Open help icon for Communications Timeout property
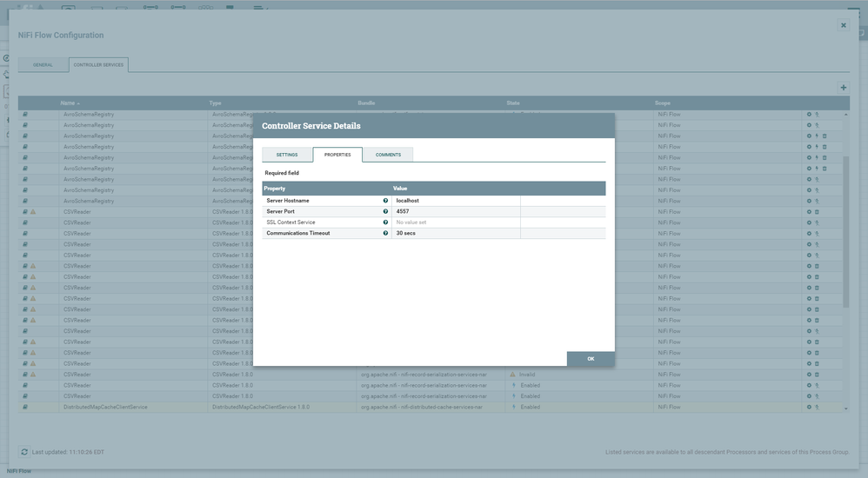 pos(385,233)
